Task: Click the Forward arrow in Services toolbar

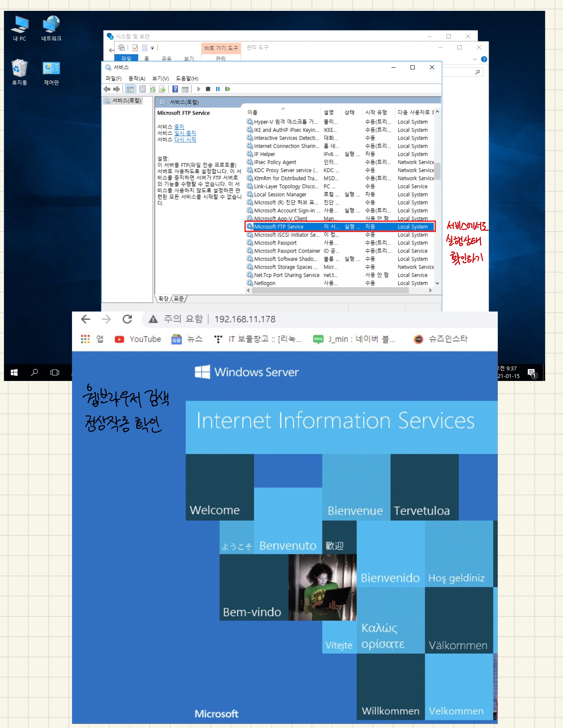Action: click(x=116, y=89)
